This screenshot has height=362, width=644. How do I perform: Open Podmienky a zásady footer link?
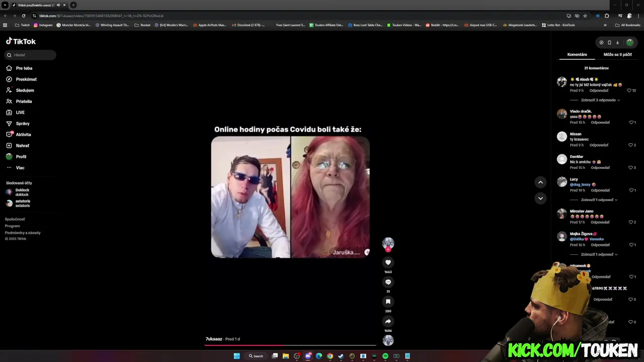click(x=23, y=233)
